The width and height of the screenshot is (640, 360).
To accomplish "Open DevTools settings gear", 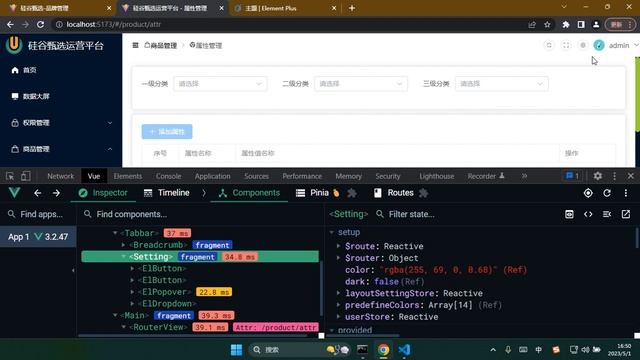I will (598, 176).
